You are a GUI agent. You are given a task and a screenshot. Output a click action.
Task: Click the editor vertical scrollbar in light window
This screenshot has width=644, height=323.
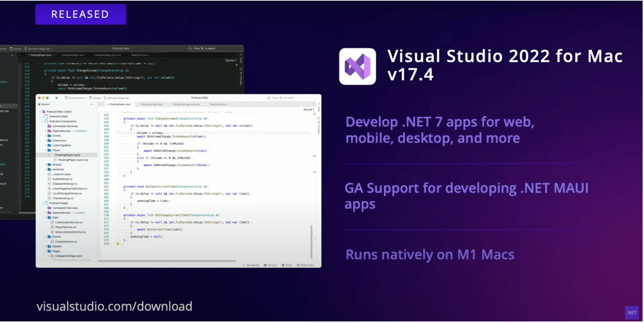coord(312,242)
